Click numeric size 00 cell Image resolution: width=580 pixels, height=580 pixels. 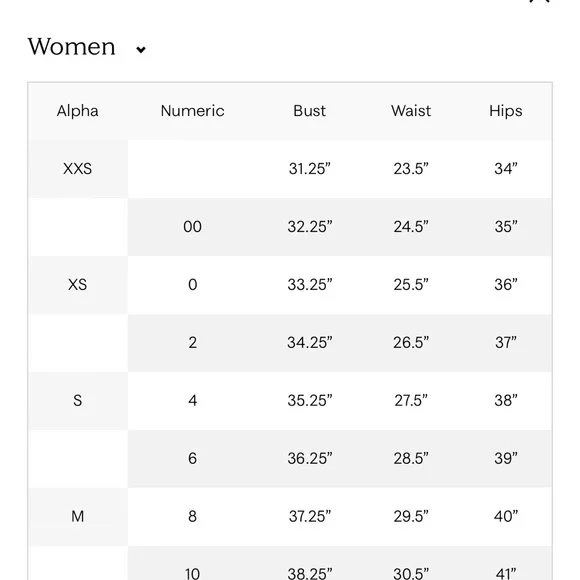[192, 227]
